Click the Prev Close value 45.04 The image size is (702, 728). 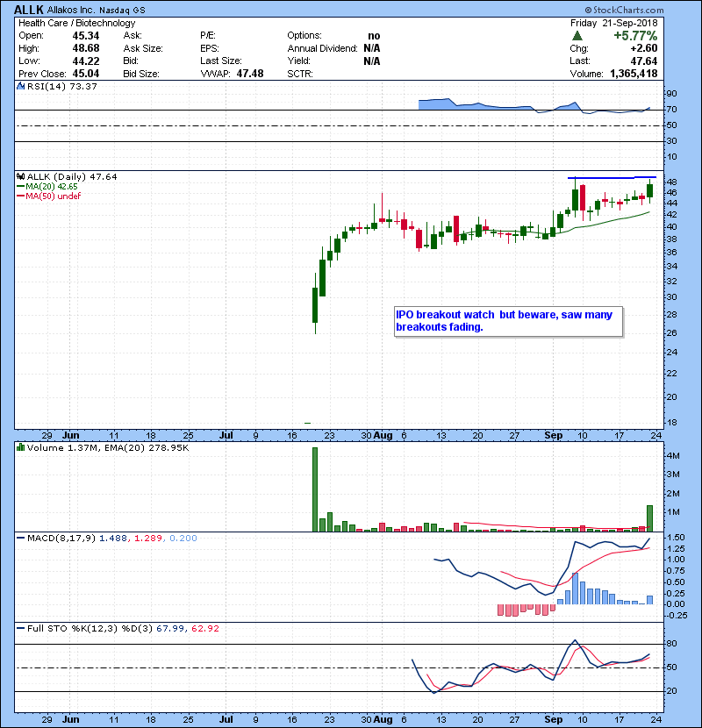point(86,74)
